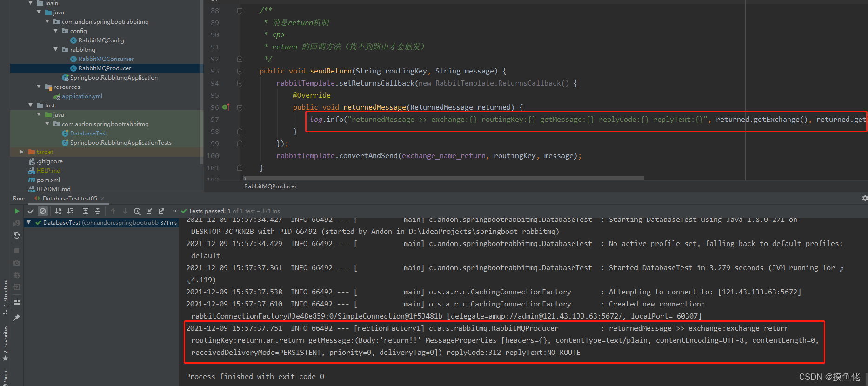Click soft-wrap arrow at console line end
Viewport: 868px width, 386px height.
coord(841,269)
